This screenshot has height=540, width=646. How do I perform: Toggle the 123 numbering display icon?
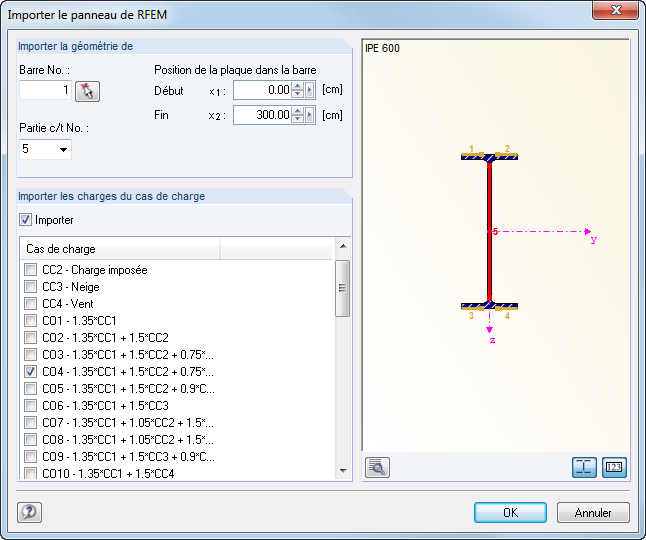coord(614,468)
